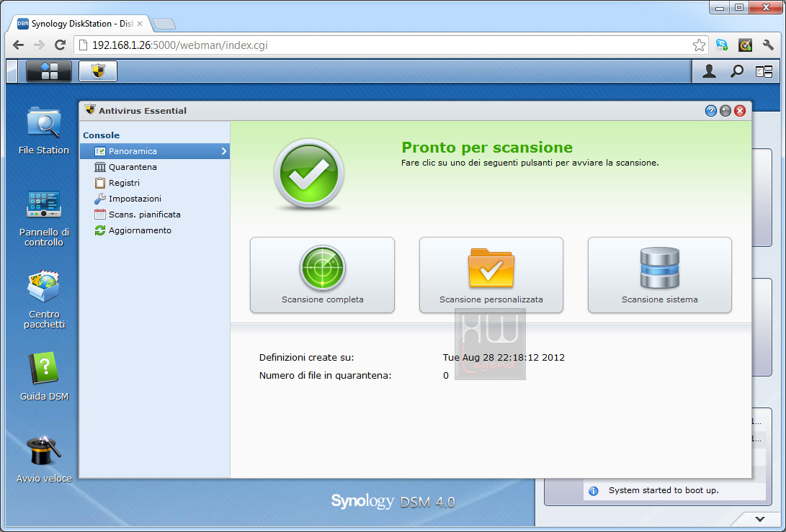This screenshot has height=532, width=786.
Task: Click the Console heading in the sidebar
Action: pyautogui.click(x=102, y=135)
